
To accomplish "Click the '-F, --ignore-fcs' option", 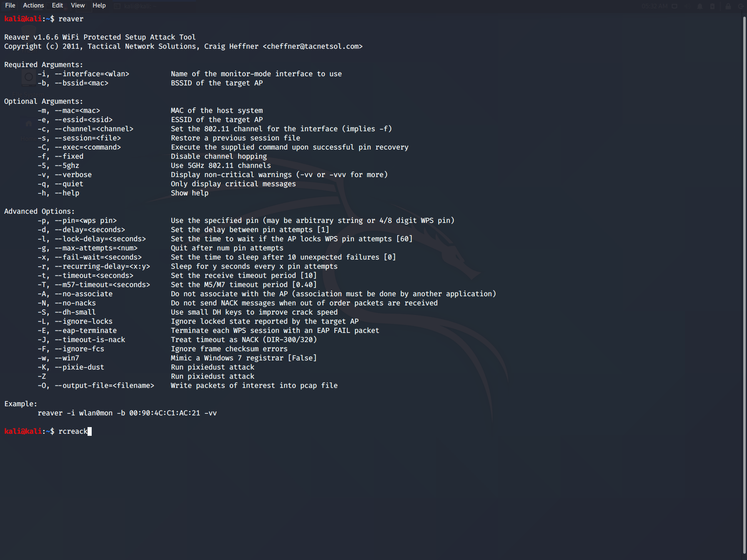I will [x=71, y=349].
